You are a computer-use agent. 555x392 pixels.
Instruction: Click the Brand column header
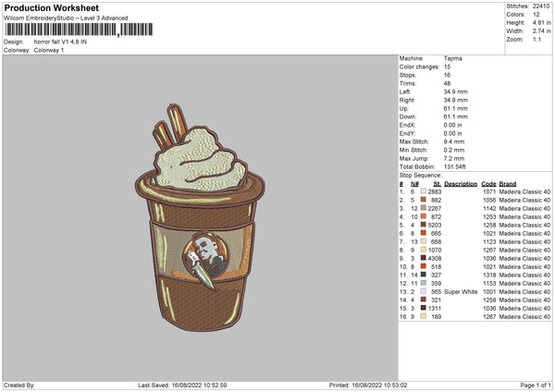tap(508, 184)
